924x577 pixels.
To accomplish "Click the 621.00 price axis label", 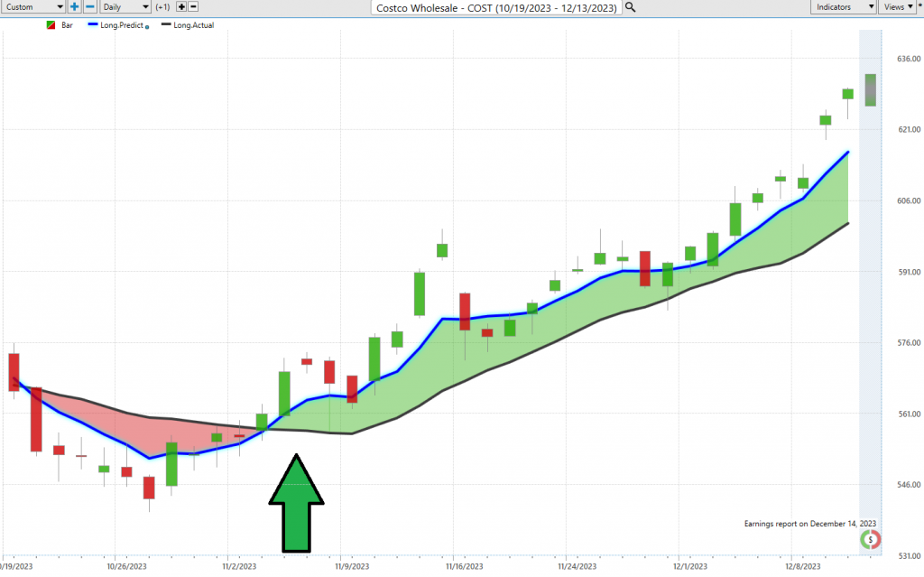I will point(909,130).
